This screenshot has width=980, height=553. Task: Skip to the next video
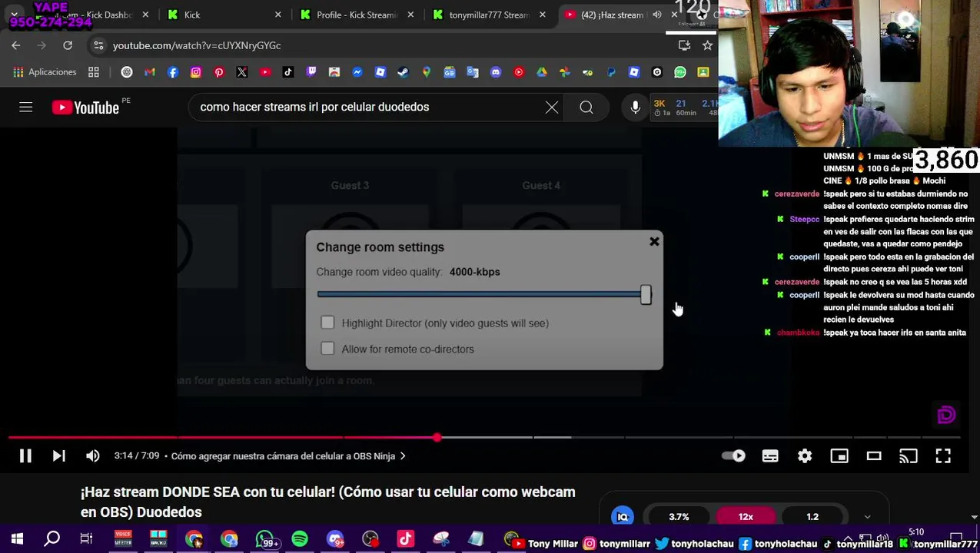click(x=58, y=456)
